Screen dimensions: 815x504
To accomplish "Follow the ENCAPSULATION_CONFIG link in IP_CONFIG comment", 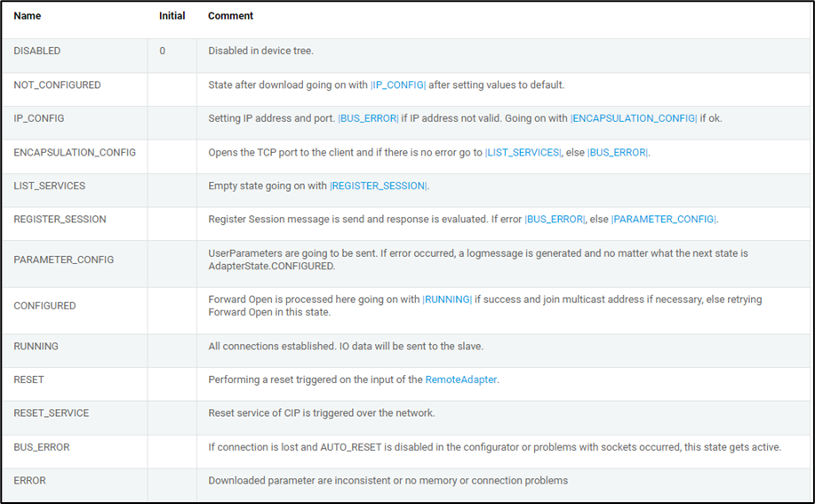I will (x=634, y=118).
